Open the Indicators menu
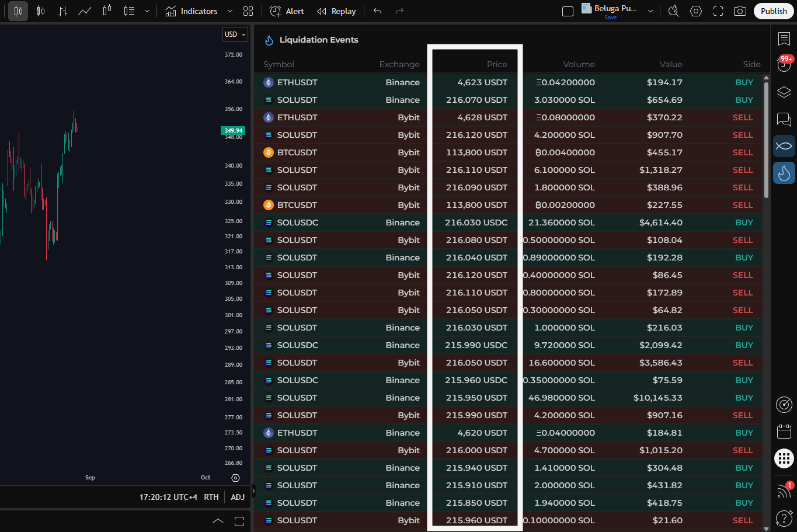797x532 pixels. point(192,11)
